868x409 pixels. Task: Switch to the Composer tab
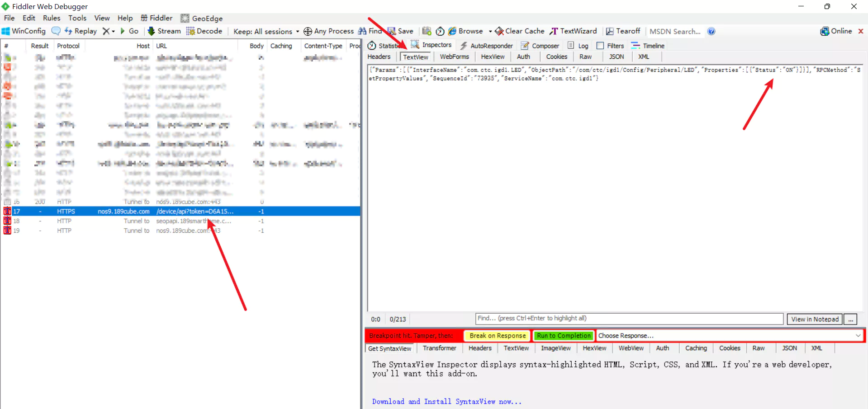click(540, 46)
